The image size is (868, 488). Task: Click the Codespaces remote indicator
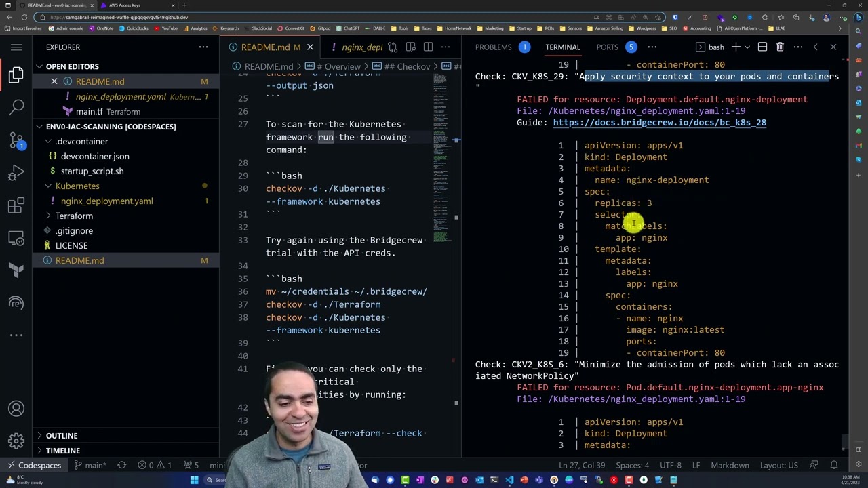tap(33, 465)
